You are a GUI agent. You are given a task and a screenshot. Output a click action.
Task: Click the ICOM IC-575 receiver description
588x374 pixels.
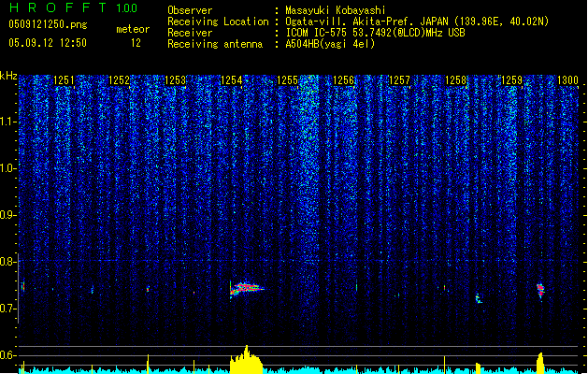[x=375, y=33]
